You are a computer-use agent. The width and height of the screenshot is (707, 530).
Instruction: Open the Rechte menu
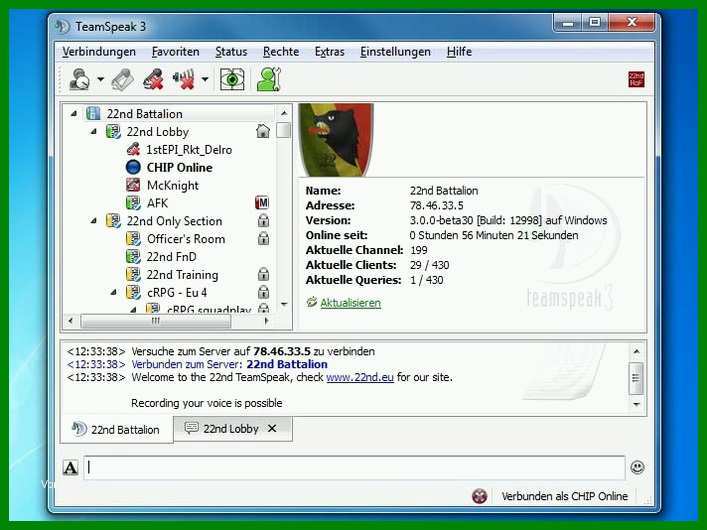(281, 52)
